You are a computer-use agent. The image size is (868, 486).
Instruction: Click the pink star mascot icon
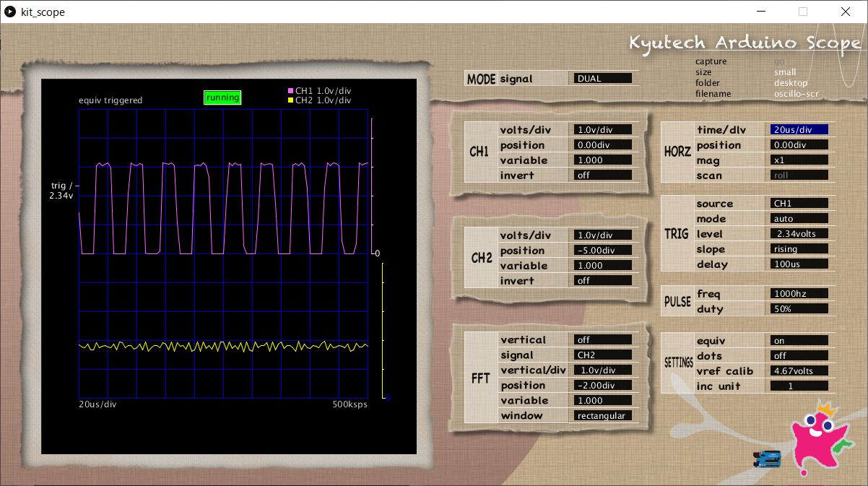pyautogui.click(x=821, y=438)
